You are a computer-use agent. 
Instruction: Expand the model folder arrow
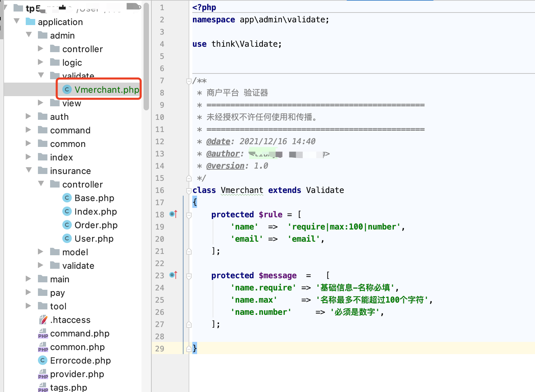point(41,252)
